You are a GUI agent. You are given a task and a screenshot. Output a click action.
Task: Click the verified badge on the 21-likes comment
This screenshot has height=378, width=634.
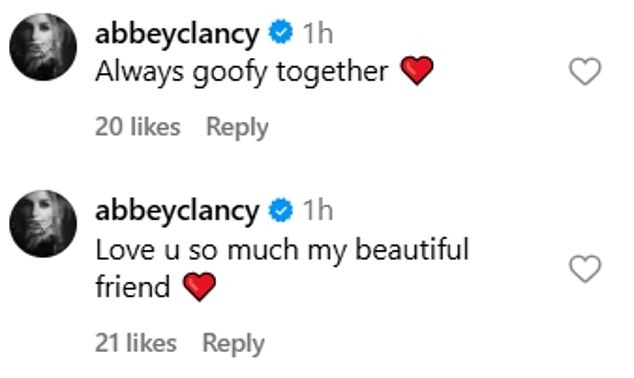click(x=281, y=209)
